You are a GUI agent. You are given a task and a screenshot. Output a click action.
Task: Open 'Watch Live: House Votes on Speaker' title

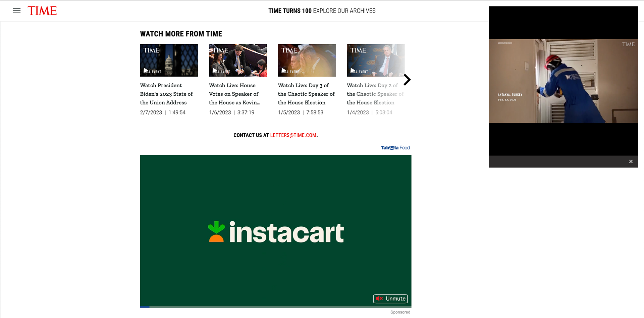(235, 94)
